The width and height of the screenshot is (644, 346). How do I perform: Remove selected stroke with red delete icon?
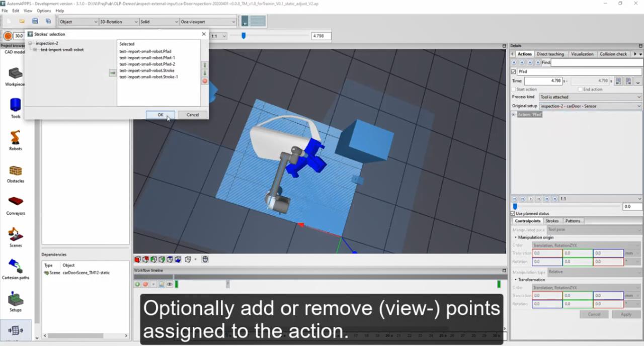tap(205, 81)
